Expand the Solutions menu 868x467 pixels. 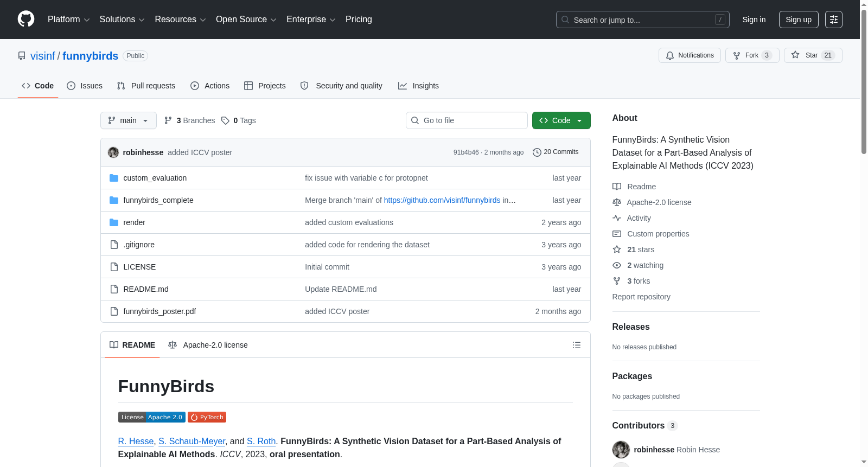tap(122, 20)
